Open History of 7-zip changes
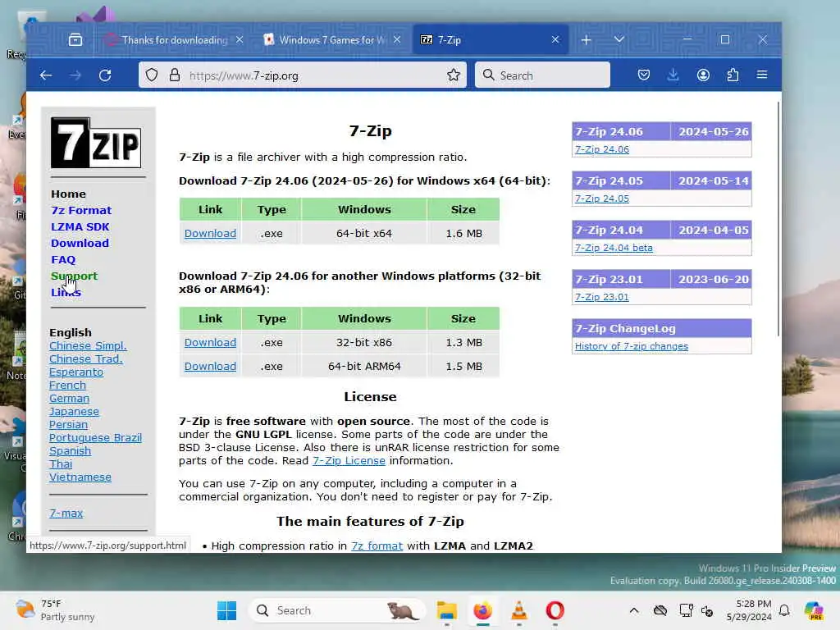The width and height of the screenshot is (840, 630). click(x=631, y=347)
